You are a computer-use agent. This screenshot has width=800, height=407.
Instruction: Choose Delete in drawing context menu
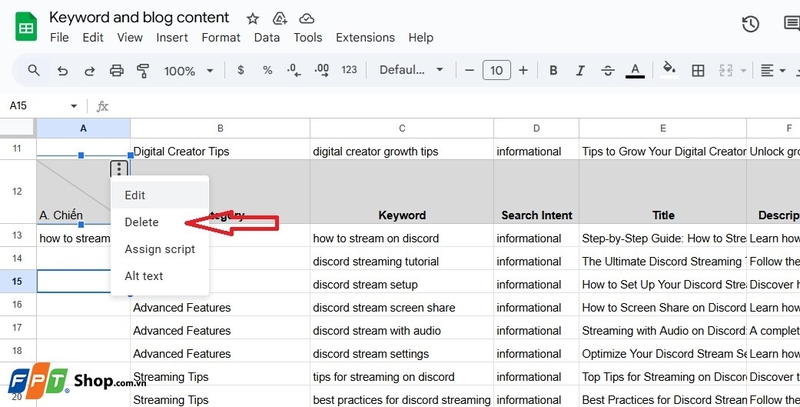click(x=160, y=222)
